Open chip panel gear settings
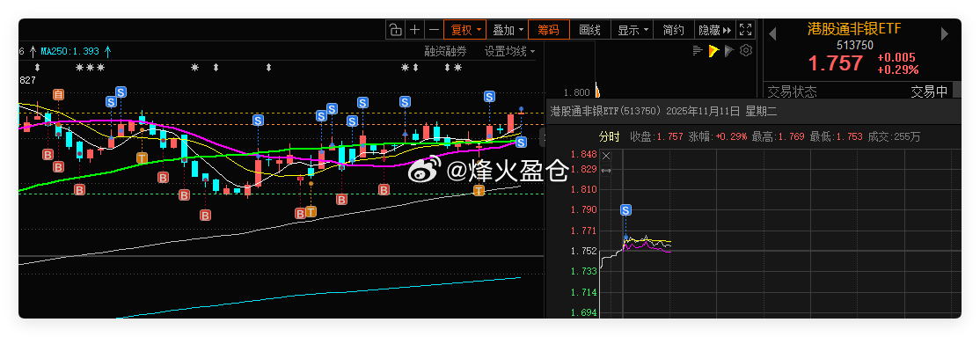The height and width of the screenshot is (337, 980). [x=745, y=51]
